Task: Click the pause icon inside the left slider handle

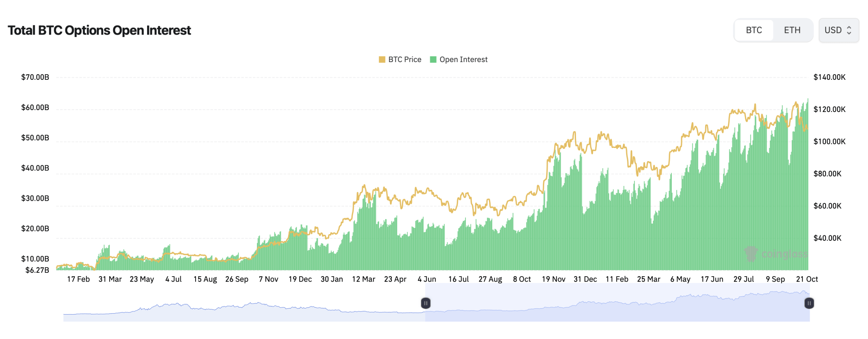Action: click(425, 303)
